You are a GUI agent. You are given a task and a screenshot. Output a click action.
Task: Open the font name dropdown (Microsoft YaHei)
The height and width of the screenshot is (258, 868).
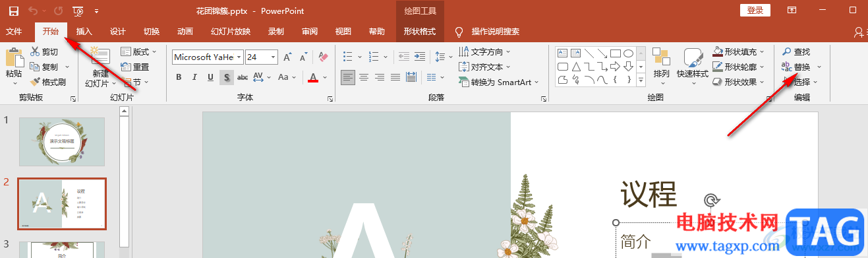(x=239, y=57)
